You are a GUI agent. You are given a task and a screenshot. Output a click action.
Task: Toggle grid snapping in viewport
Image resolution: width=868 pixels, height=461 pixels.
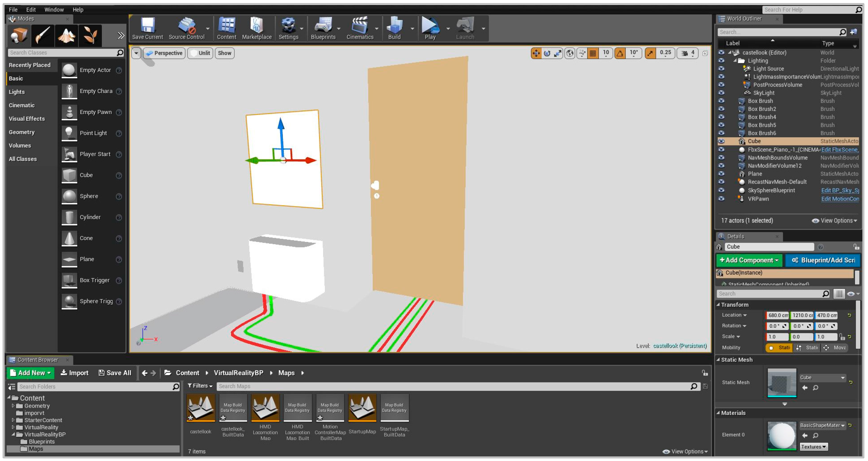(x=593, y=53)
